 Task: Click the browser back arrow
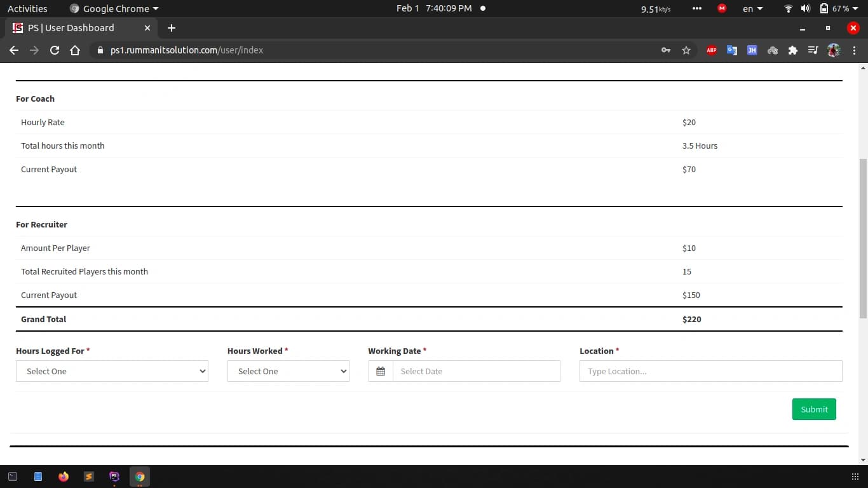coord(14,50)
